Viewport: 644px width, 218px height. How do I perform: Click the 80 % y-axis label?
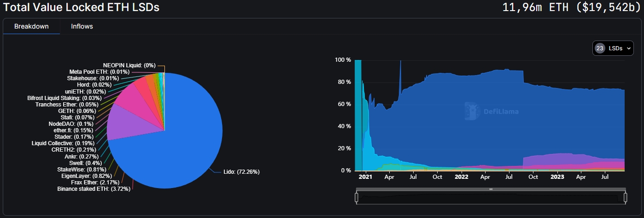345,82
